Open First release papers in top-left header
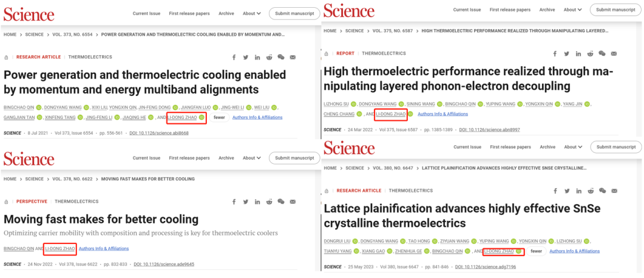Image resolution: width=644 pixels, height=278 pixels. point(190,14)
